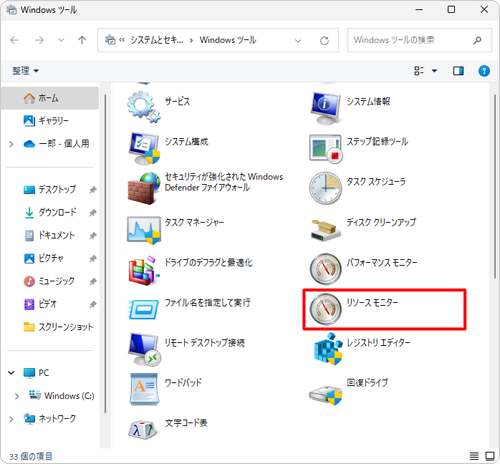Click the Windows ツール title bar icon
This screenshot has height=464, width=500.
[11, 10]
